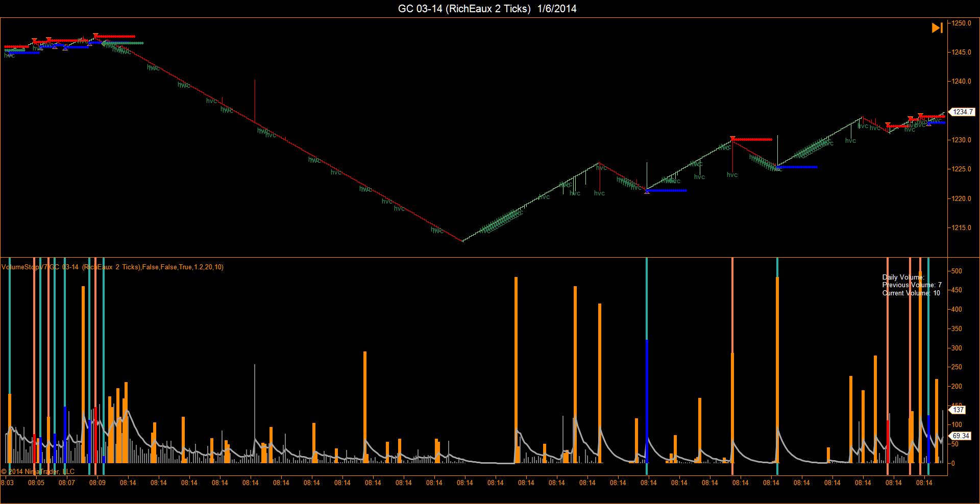The height and width of the screenshot is (504, 980).
Task: Click the orange scroll-to-last-bar arrow icon
Action: click(x=937, y=28)
